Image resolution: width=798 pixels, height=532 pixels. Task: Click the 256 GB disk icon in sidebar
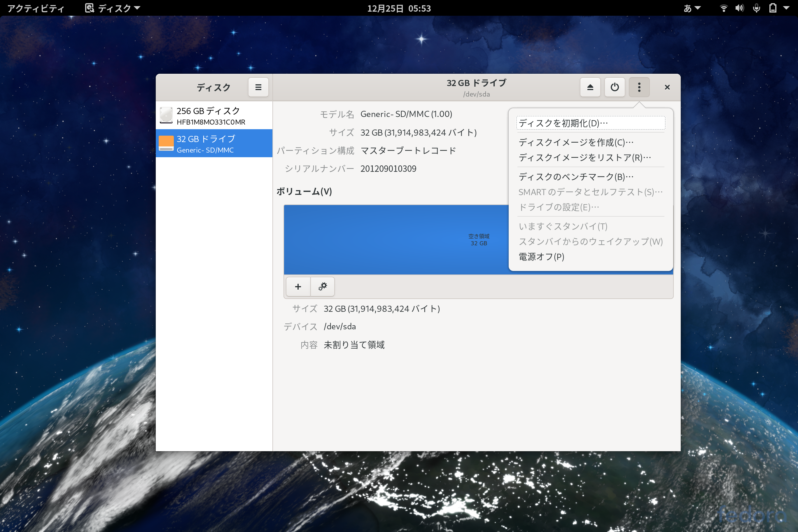(x=167, y=116)
